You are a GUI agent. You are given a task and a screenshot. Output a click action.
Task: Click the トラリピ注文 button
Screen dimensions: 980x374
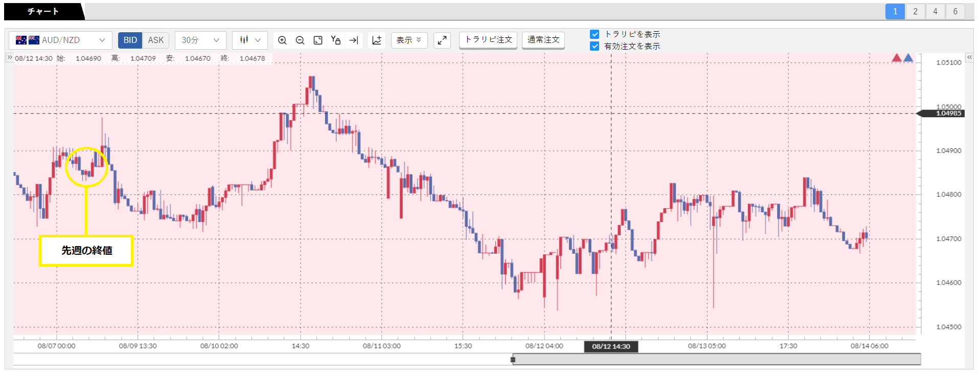click(x=488, y=40)
